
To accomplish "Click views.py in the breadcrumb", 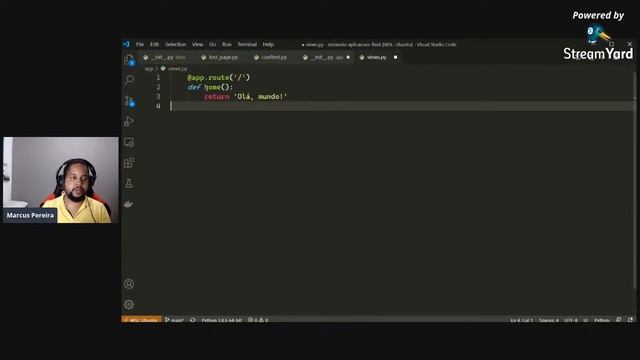I will pyautogui.click(x=178, y=69).
